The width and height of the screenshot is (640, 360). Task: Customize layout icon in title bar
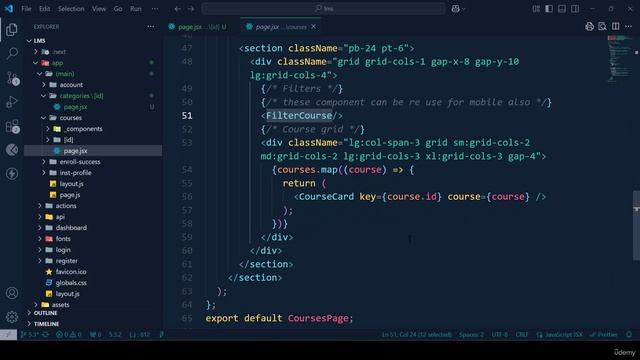tap(536, 9)
